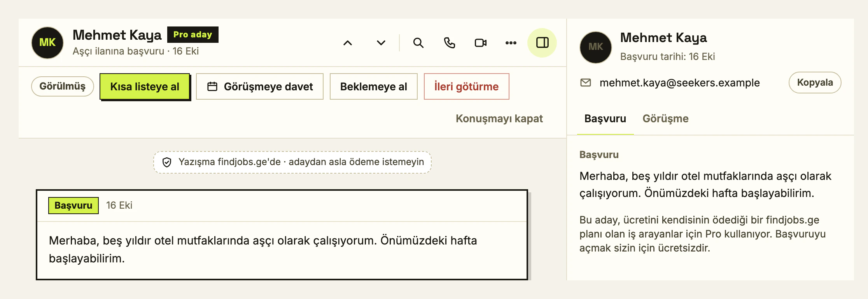This screenshot has width=868, height=299.
Task: Open the more options ellipsis menu
Action: (511, 43)
